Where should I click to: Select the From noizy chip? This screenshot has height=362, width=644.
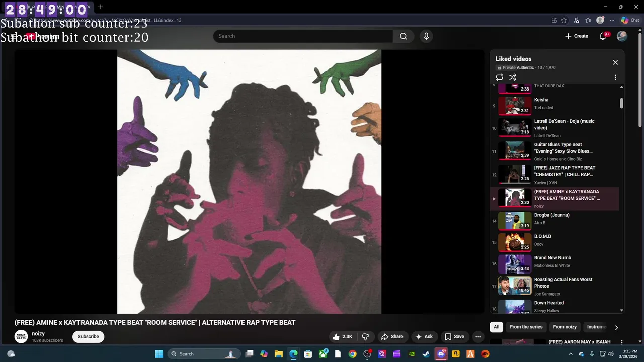click(x=565, y=327)
